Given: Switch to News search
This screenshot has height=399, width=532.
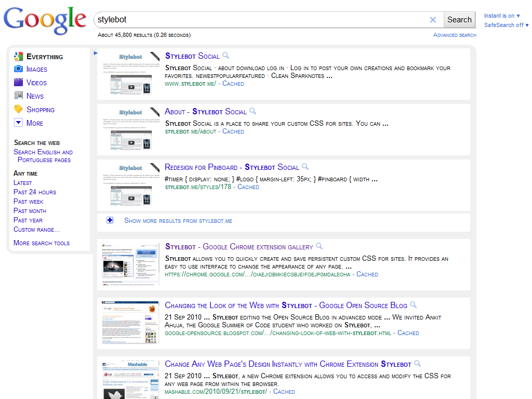Looking at the screenshot, I should pyautogui.click(x=35, y=96).
